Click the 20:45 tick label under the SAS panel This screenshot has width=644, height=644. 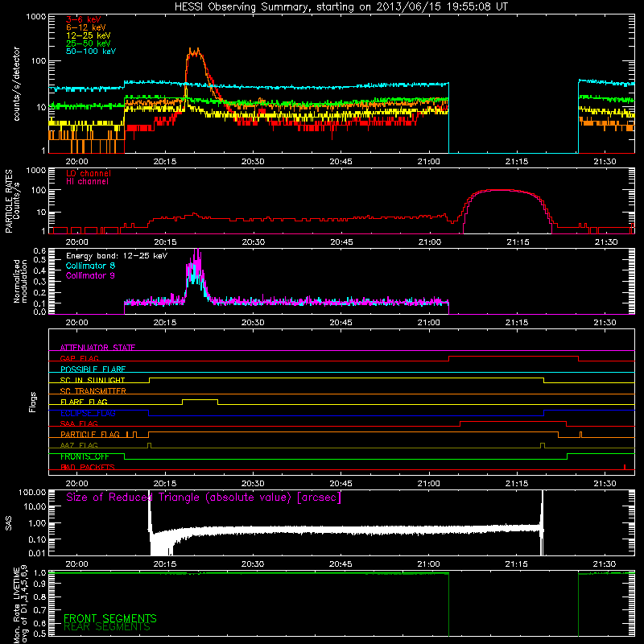(x=341, y=564)
